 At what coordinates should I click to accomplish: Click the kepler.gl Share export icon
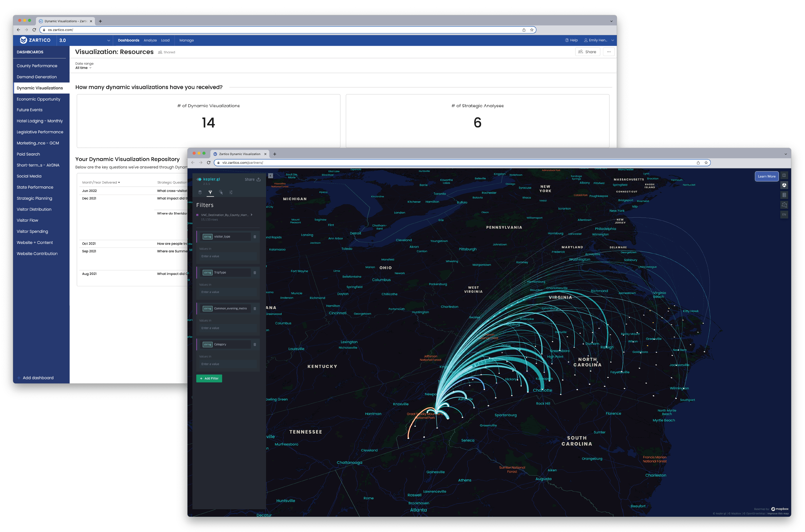click(x=258, y=180)
